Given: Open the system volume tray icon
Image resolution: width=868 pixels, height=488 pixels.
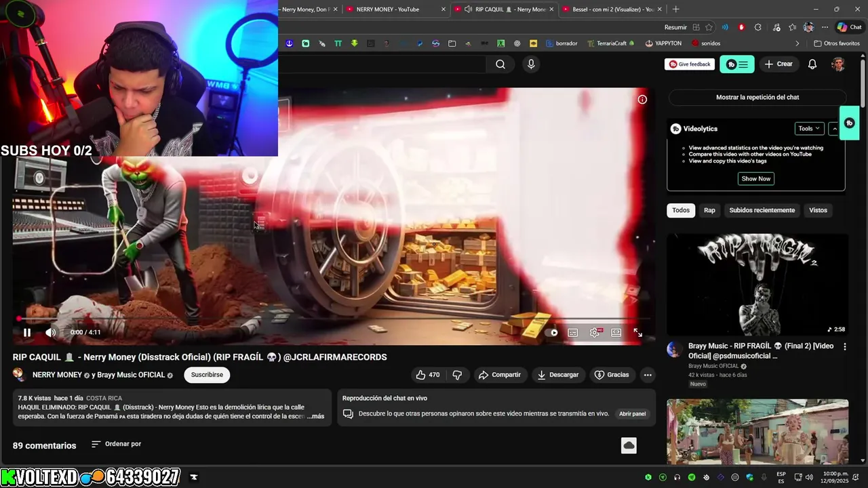Looking at the screenshot, I should pyautogui.click(x=809, y=477).
